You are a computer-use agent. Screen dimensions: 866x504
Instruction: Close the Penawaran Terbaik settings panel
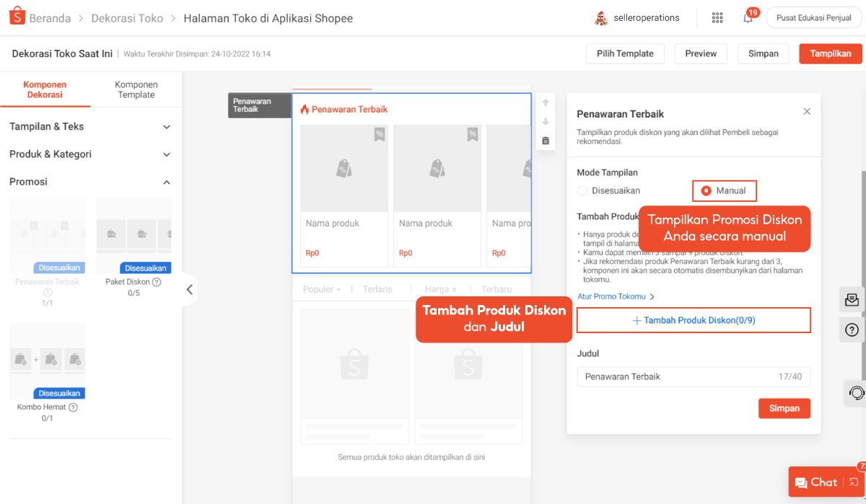[807, 111]
